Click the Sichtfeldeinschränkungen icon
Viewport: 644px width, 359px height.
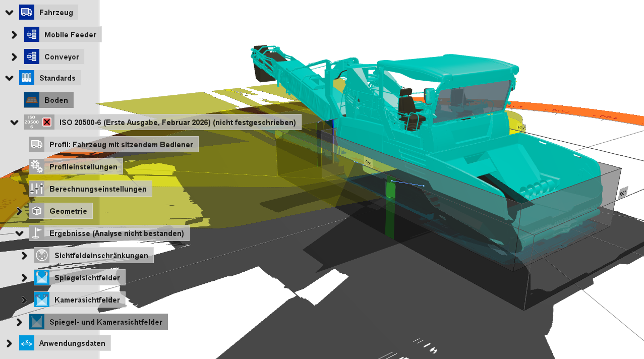click(42, 255)
